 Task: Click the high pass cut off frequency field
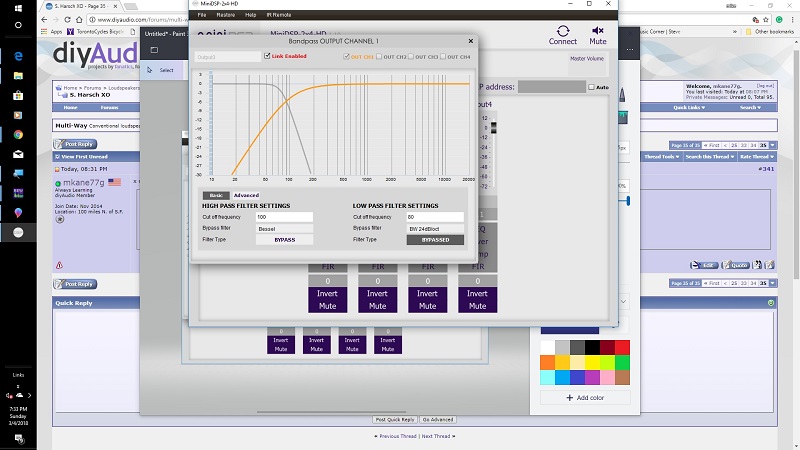point(284,217)
